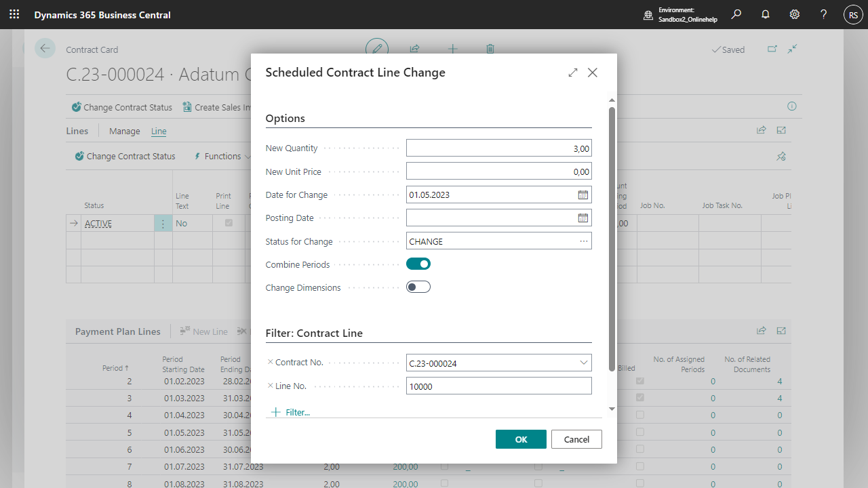Open Status for Change lookup ellipsis
Viewport: 868px width, 488px height.
click(583, 241)
